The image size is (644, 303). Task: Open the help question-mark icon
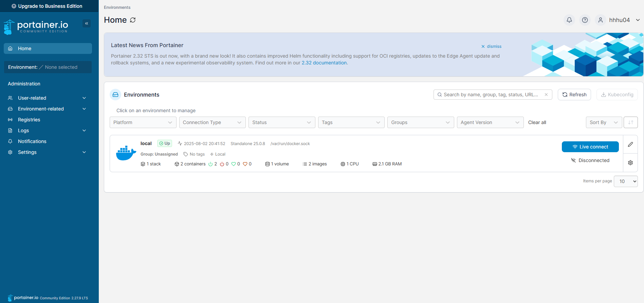[x=585, y=20]
